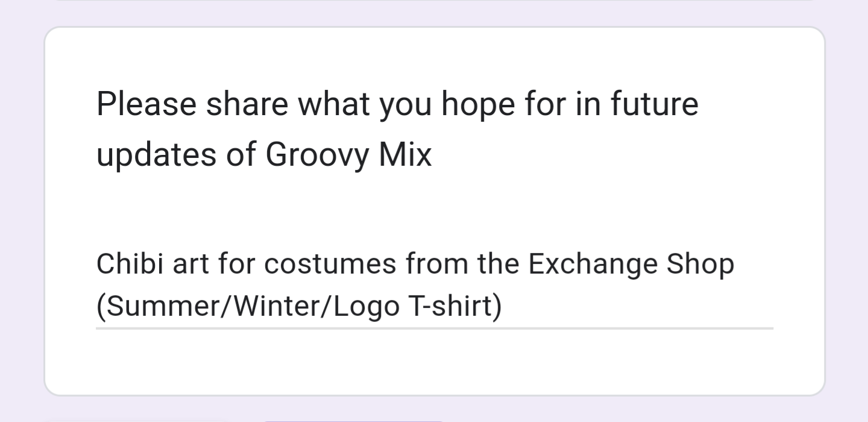
Task: Click the previous card's edge at the top
Action: (x=434, y=1)
